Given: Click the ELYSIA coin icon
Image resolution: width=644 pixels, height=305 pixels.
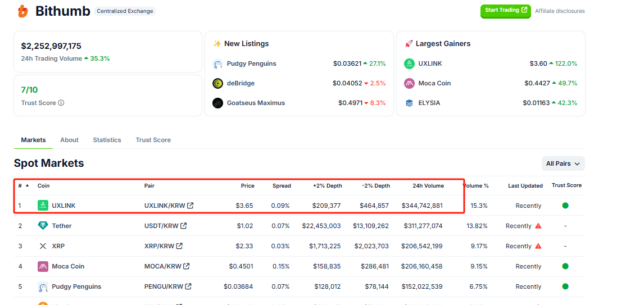Looking at the screenshot, I should click(410, 103).
